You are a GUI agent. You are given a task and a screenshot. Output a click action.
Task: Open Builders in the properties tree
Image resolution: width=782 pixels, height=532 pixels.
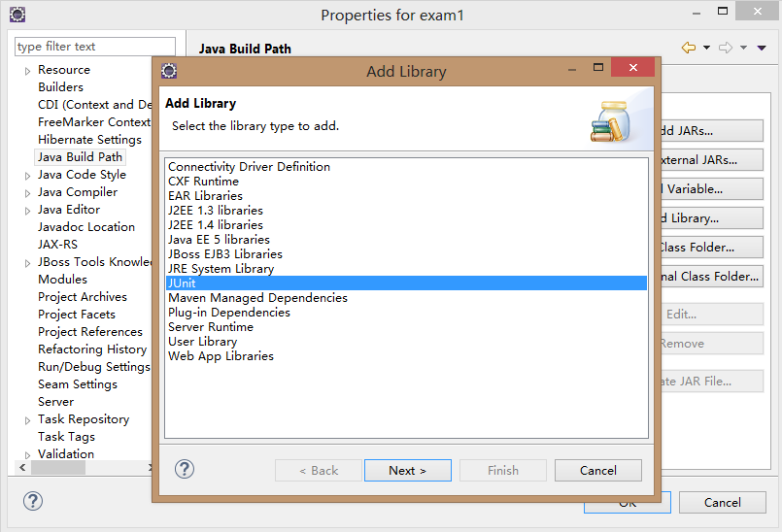click(61, 86)
